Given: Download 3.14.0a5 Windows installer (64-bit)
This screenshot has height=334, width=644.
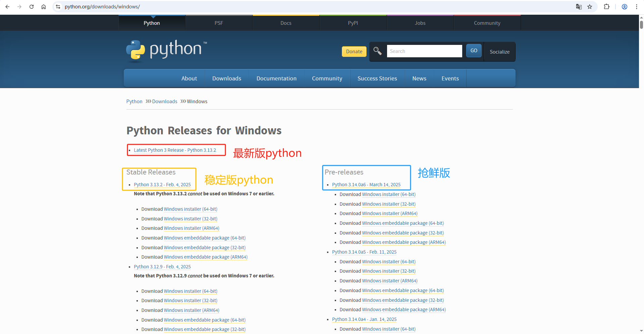Looking at the screenshot, I should click(x=389, y=262).
